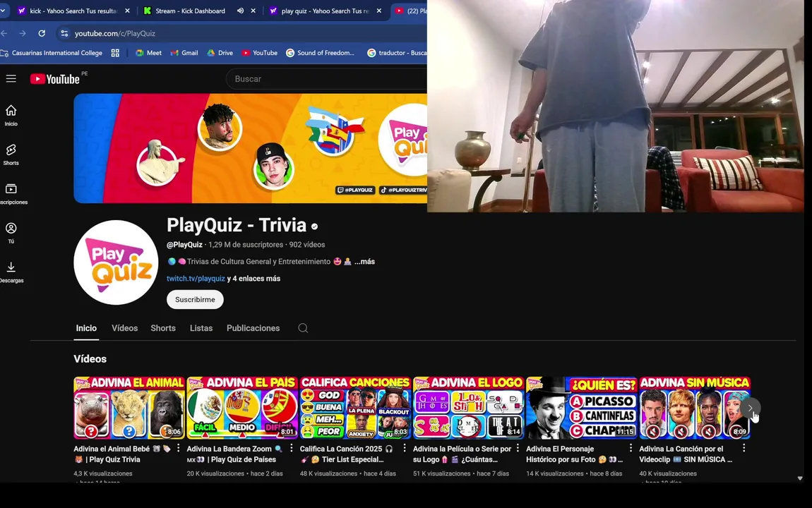Select the Vídeos channel tab
The image size is (812, 508).
(x=125, y=328)
